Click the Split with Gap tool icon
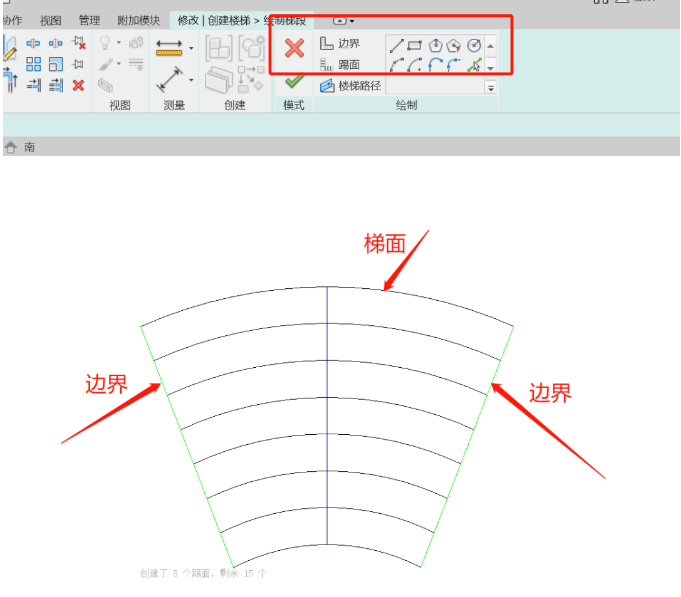The height and width of the screenshot is (597, 681). 56,43
